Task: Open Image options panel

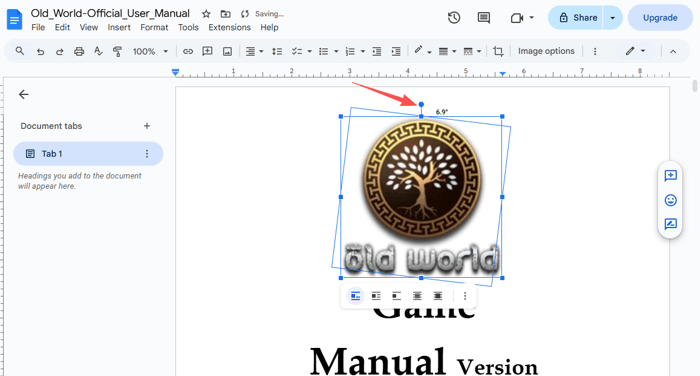Action: (546, 51)
